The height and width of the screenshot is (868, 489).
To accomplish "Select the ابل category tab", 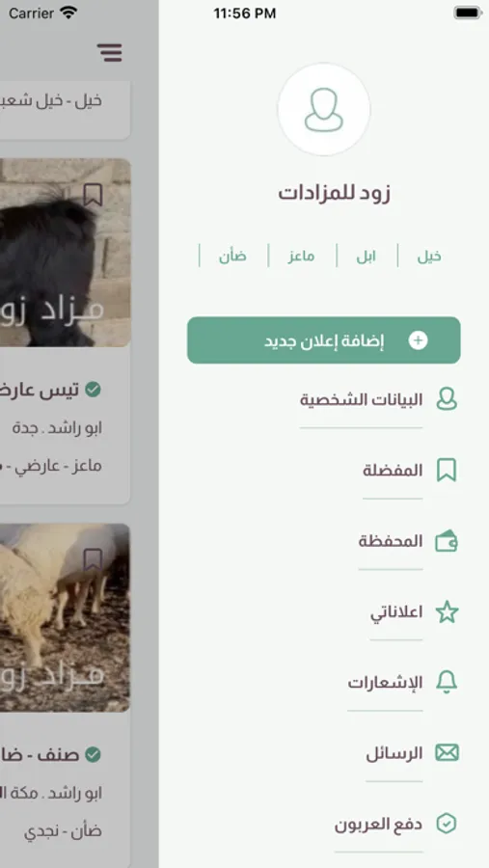I will coord(367,257).
